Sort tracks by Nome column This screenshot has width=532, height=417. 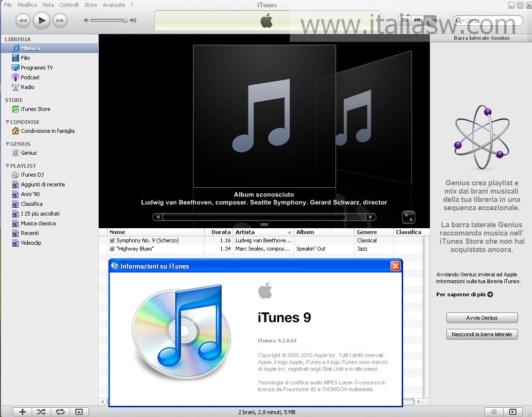pos(156,232)
